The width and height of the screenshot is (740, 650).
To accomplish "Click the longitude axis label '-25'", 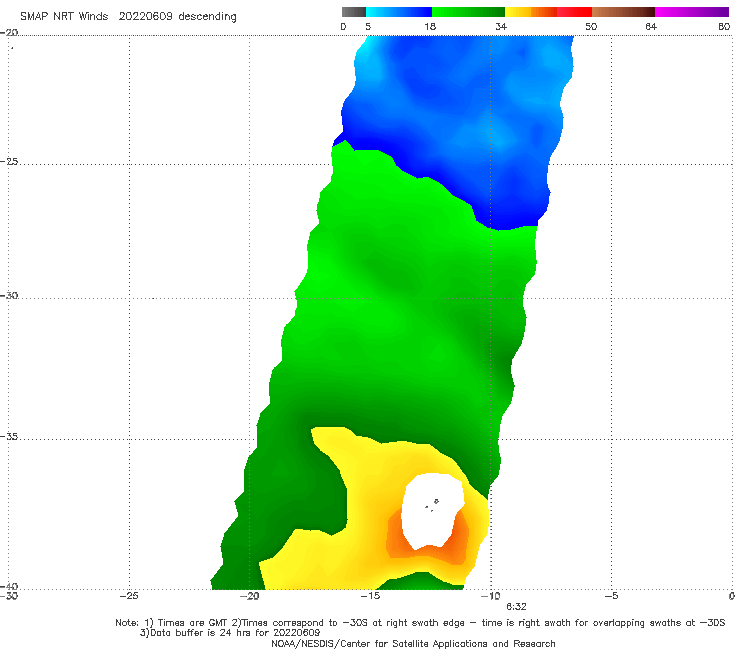I will click(129, 596).
